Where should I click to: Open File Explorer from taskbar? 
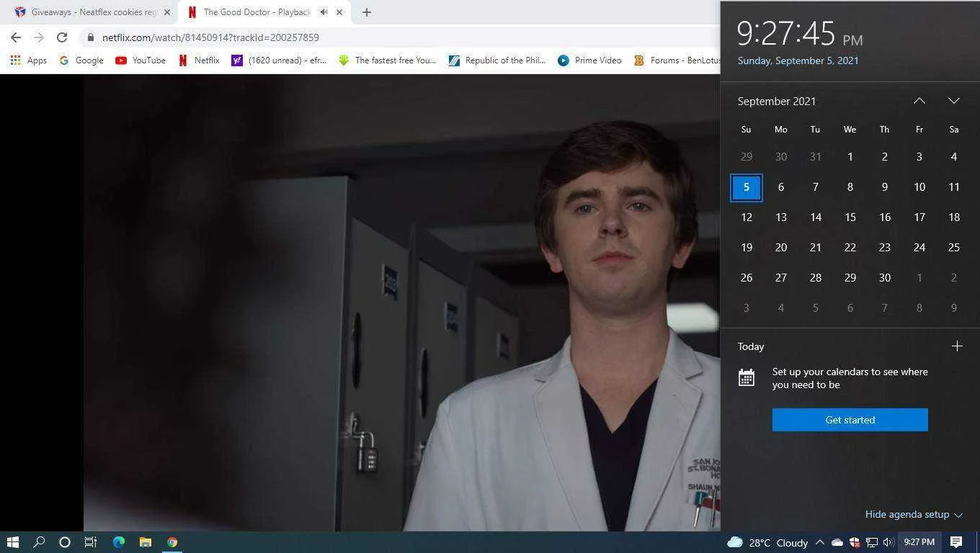coord(146,542)
